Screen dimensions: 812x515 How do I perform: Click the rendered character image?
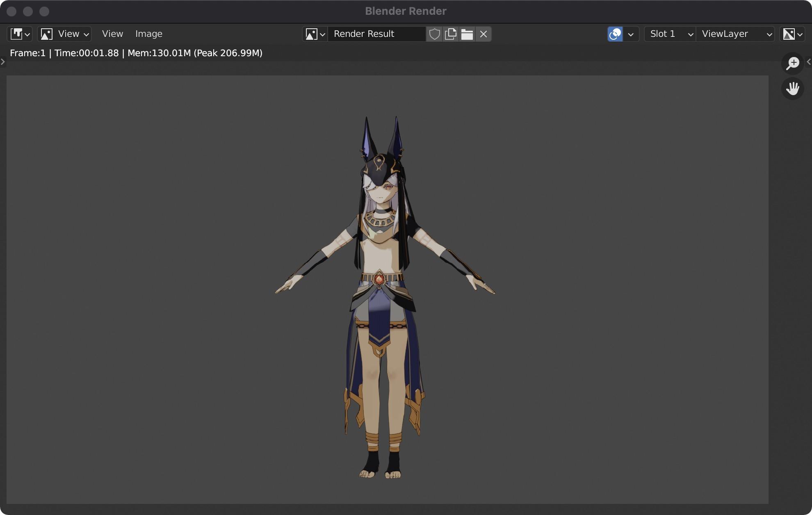coord(385,298)
